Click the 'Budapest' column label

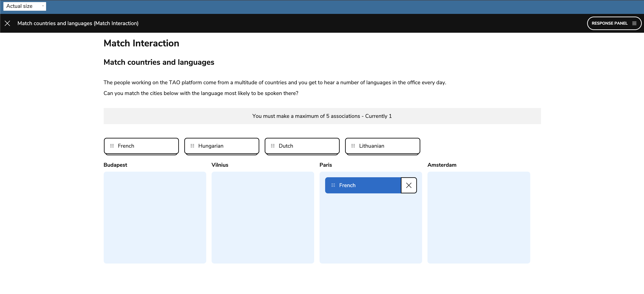115,165
